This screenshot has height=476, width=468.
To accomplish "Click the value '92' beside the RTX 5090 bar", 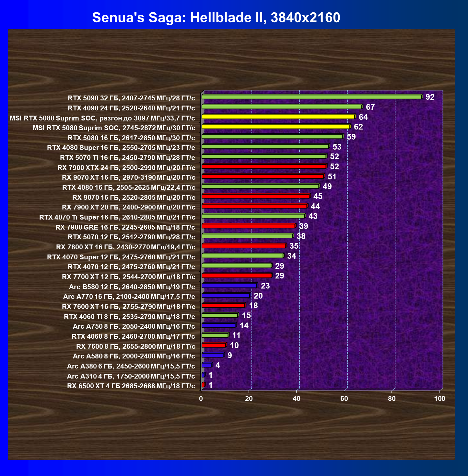I will pos(430,97).
